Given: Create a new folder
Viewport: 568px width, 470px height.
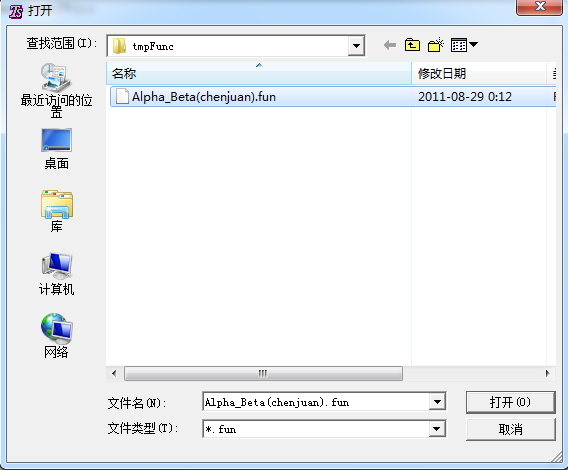Looking at the screenshot, I should 436,45.
